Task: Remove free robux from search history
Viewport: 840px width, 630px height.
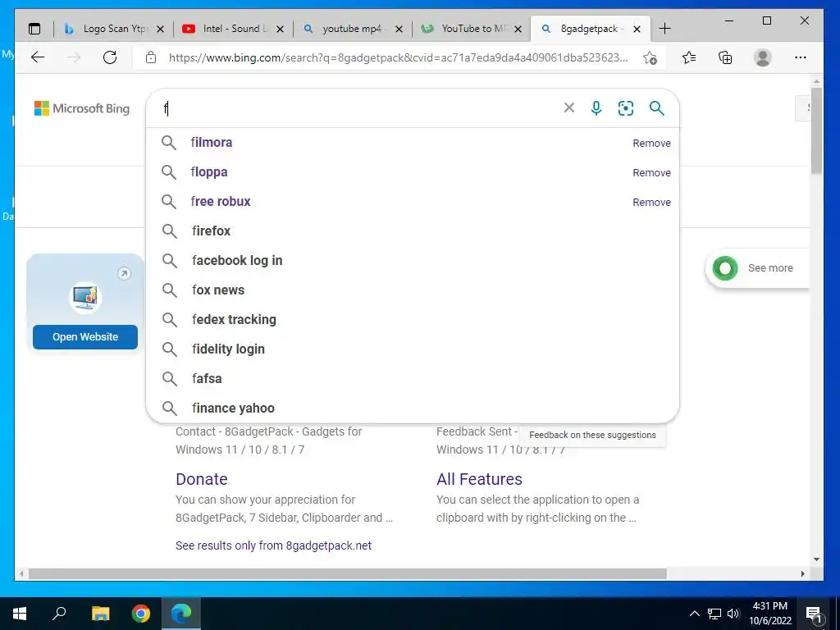Action: [651, 202]
